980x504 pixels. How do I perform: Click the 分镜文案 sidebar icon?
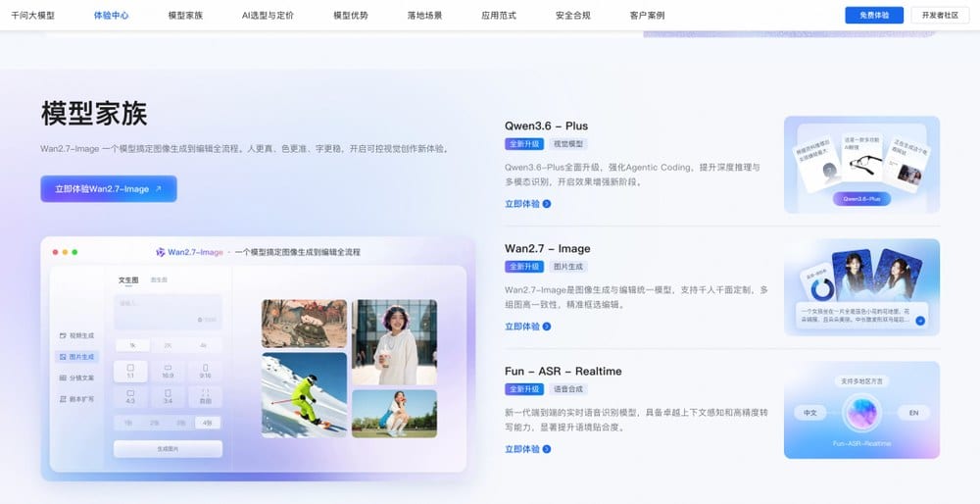pyautogui.click(x=63, y=378)
